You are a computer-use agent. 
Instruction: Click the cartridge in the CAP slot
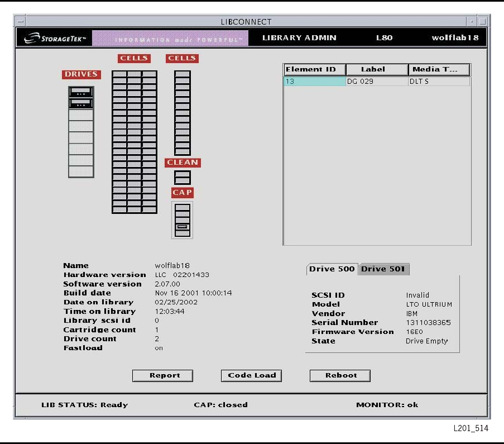point(183,227)
